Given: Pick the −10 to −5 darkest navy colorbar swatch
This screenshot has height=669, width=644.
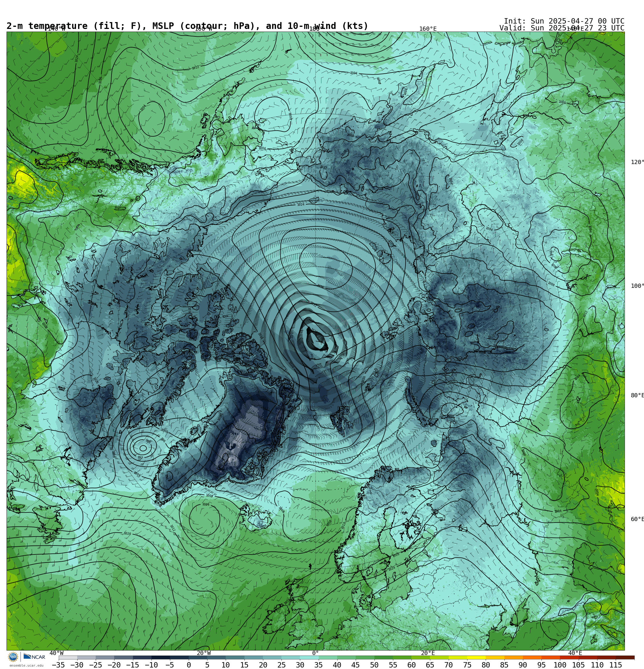Looking at the screenshot, I should click(x=160, y=657).
